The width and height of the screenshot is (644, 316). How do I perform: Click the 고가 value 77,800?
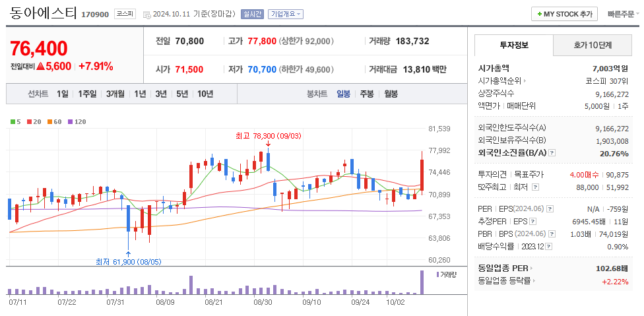(262, 41)
